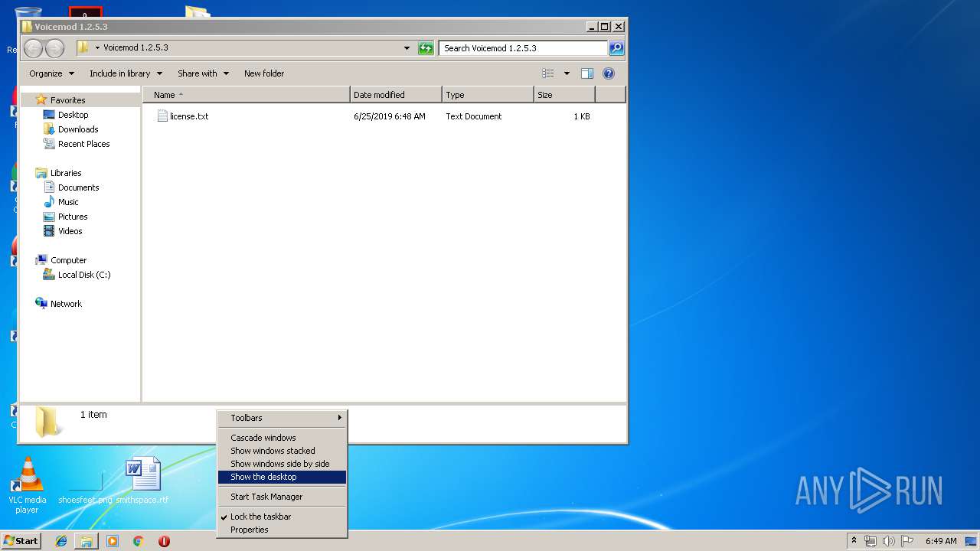This screenshot has width=980, height=551.
Task: Click the New folder button
Action: [x=264, y=73]
